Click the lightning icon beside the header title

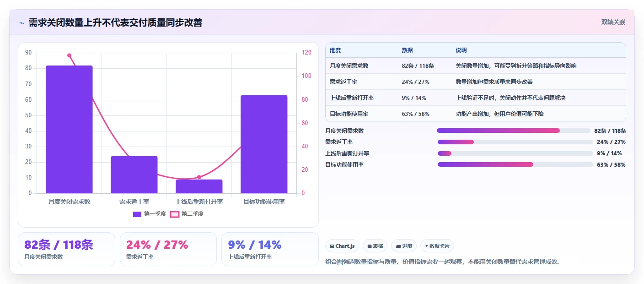coord(22,23)
